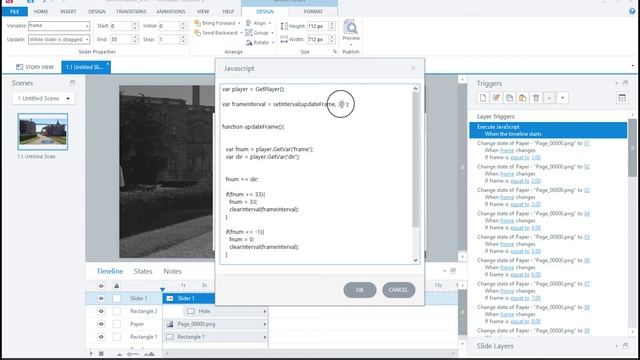Open the FILE menu
Screen dimensions: 640x360
[14, 11]
